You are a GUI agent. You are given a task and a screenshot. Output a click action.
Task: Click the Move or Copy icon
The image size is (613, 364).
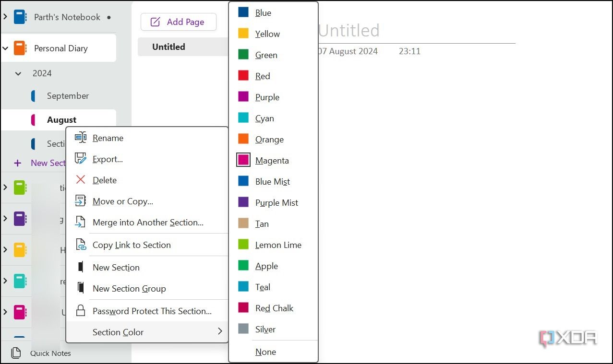81,201
